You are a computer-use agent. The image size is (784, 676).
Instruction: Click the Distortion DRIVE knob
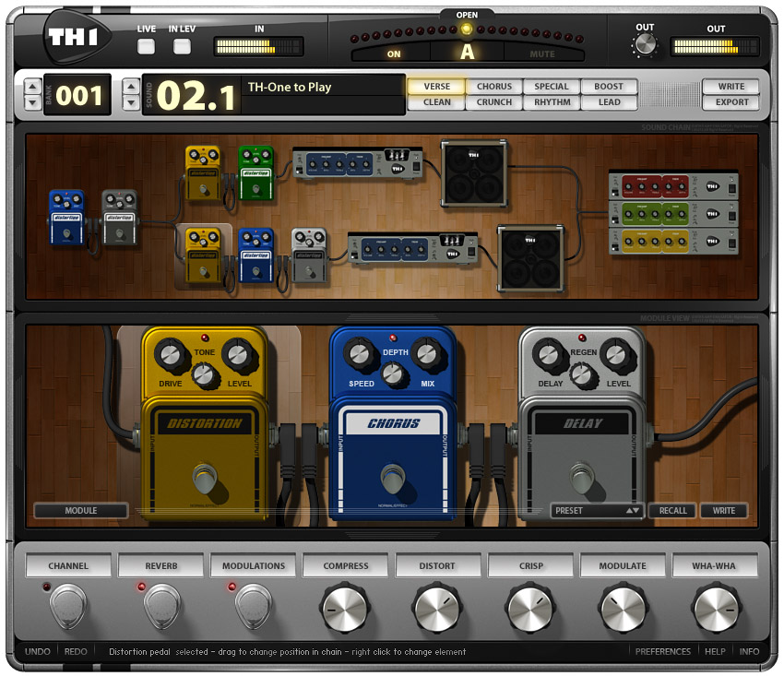pos(170,355)
